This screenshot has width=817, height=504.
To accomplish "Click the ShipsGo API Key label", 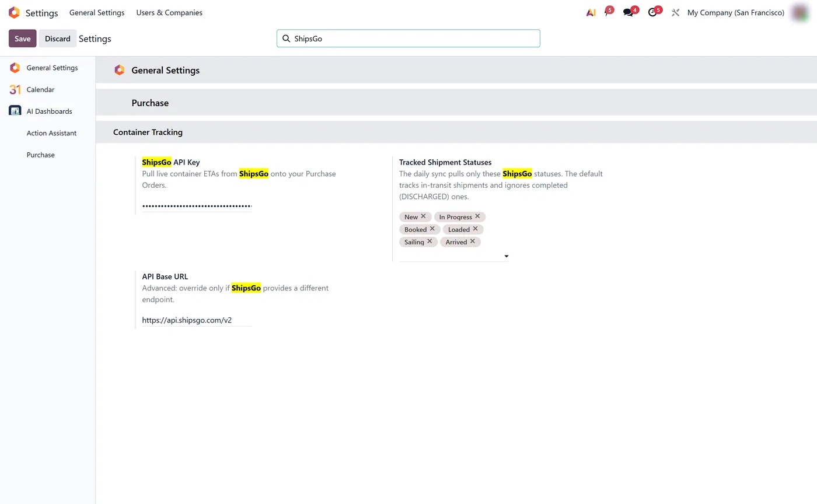I will click(x=171, y=162).
